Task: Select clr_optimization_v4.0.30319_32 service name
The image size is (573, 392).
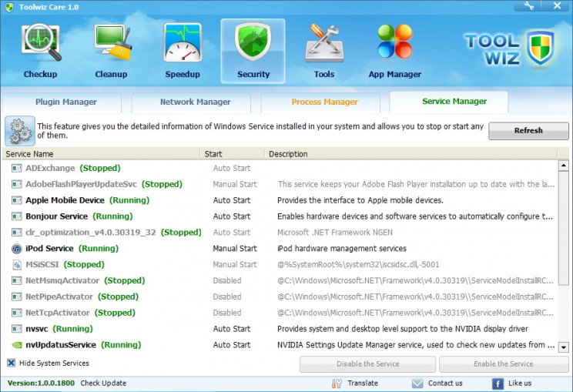Action: point(91,233)
